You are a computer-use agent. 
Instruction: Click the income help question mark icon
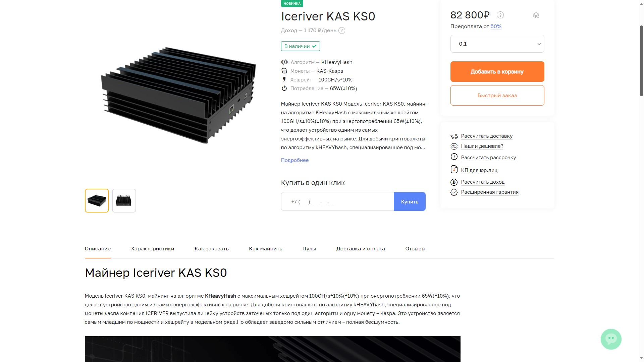point(341,31)
